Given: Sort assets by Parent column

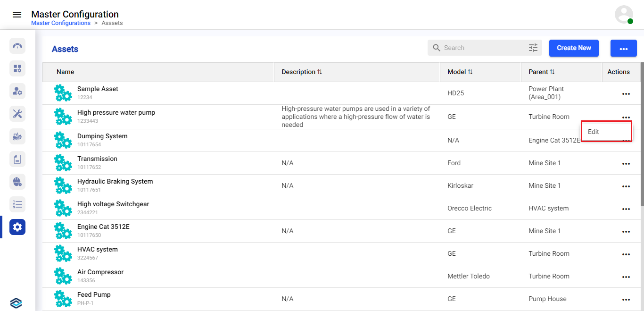Looking at the screenshot, I should (552, 72).
